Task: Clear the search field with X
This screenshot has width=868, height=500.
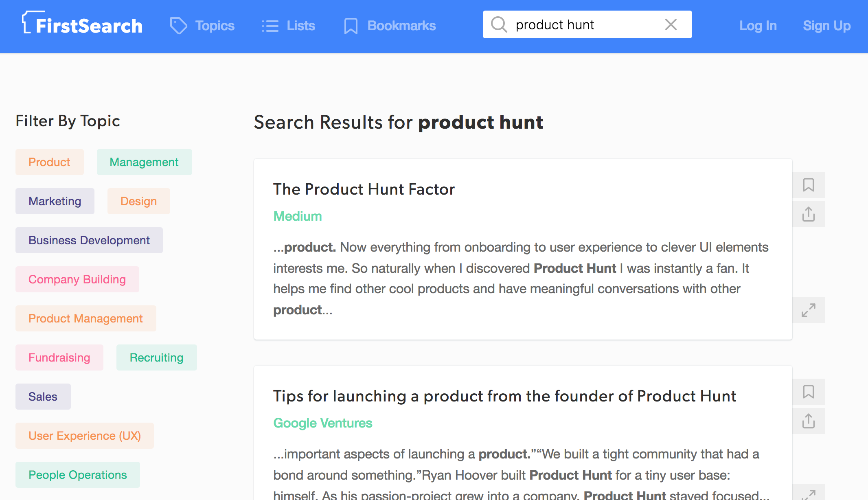Action: [671, 24]
